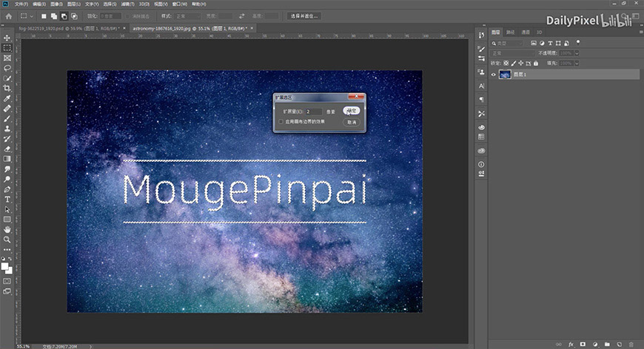Open Info panel icon in collapsed dock

(x=481, y=164)
